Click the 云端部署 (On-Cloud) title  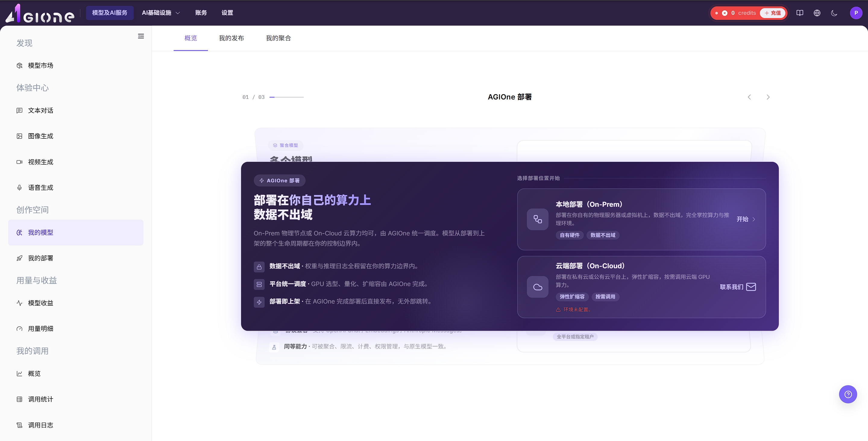pyautogui.click(x=590, y=266)
